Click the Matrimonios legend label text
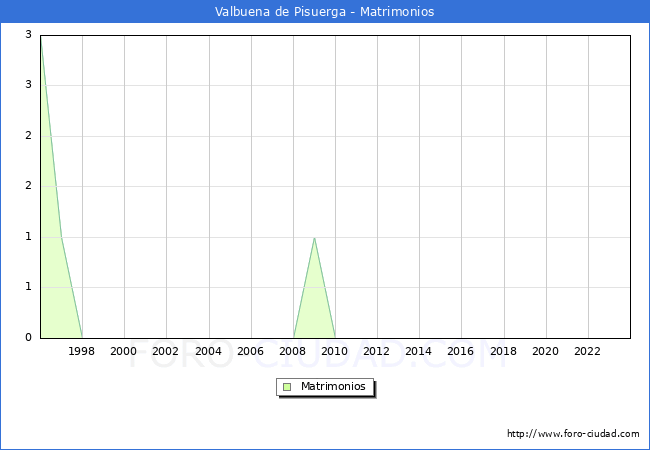Viewport: 650px width, 450px height. [x=333, y=386]
